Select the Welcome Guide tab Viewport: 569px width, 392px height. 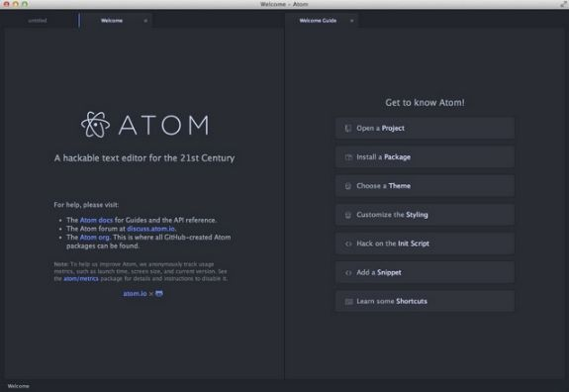click(318, 21)
